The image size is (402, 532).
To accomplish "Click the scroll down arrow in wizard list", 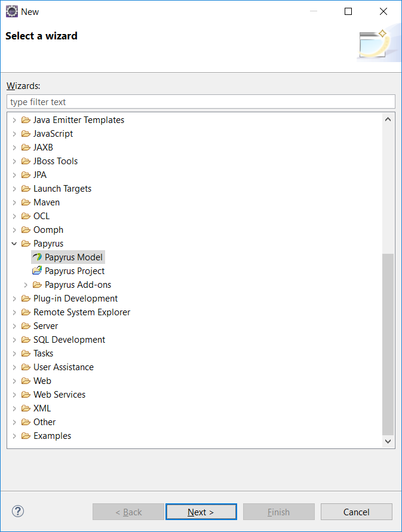I will tap(388, 441).
